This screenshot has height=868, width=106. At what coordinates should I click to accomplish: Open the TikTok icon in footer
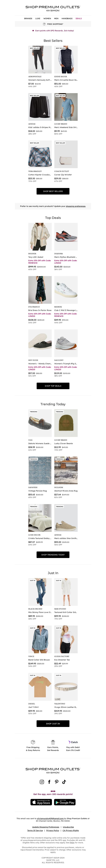pos(64,782)
